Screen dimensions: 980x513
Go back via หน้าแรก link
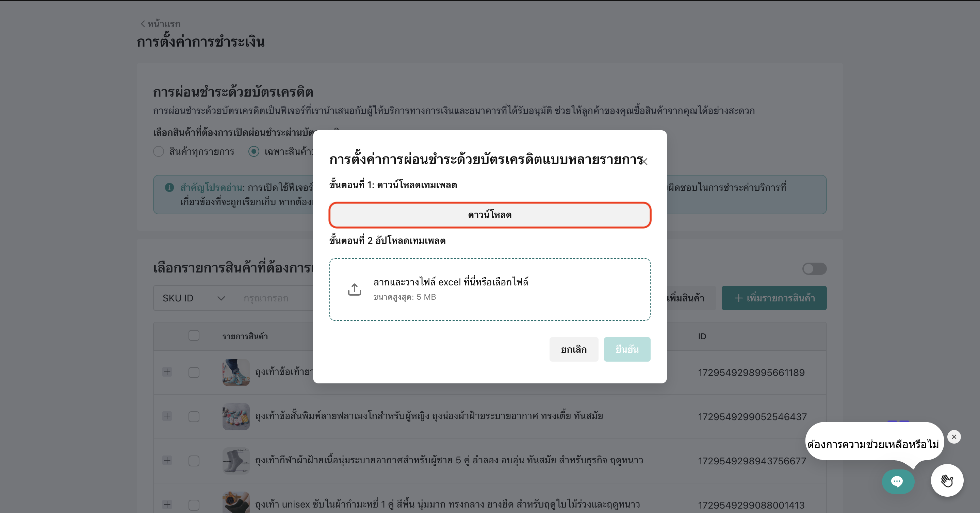tap(161, 24)
